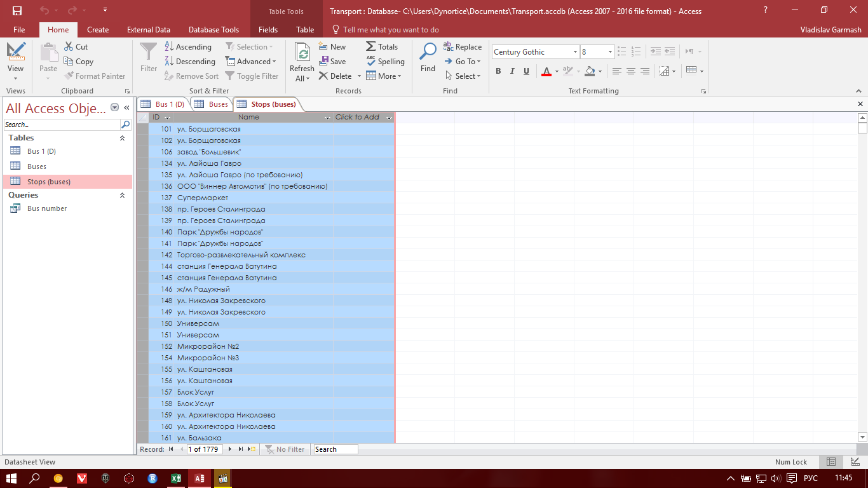Apply Italic formatting
The width and height of the screenshot is (868, 488).
[x=512, y=71]
